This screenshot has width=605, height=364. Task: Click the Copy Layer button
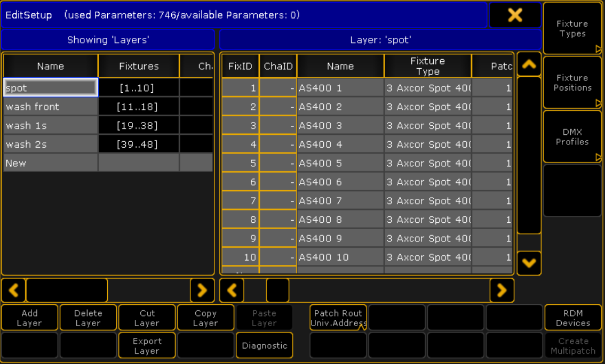[205, 318]
